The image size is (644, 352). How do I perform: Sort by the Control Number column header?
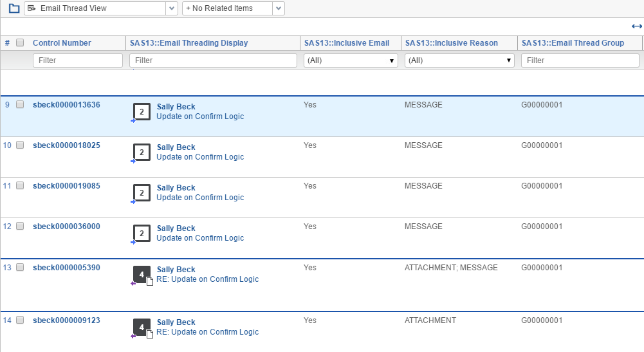pos(62,42)
